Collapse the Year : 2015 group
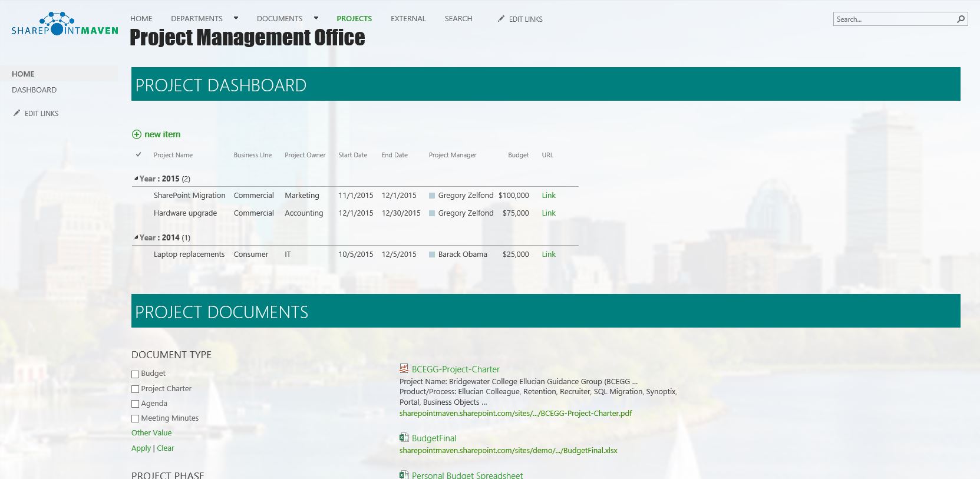The width and height of the screenshot is (980, 479). [136, 179]
